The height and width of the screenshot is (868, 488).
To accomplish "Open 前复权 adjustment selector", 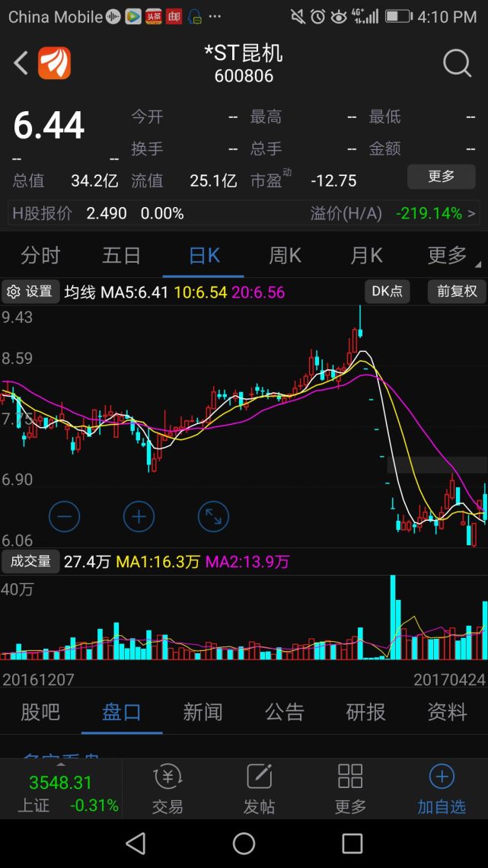I will click(457, 292).
